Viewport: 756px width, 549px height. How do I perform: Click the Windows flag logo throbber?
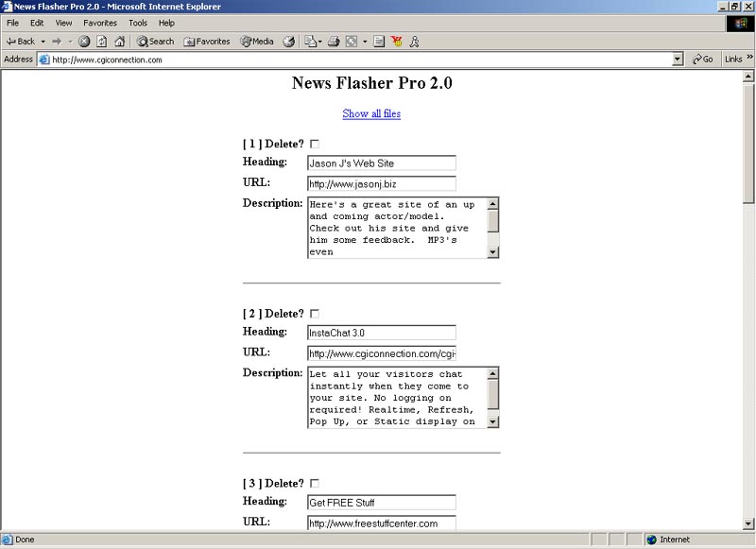740,24
